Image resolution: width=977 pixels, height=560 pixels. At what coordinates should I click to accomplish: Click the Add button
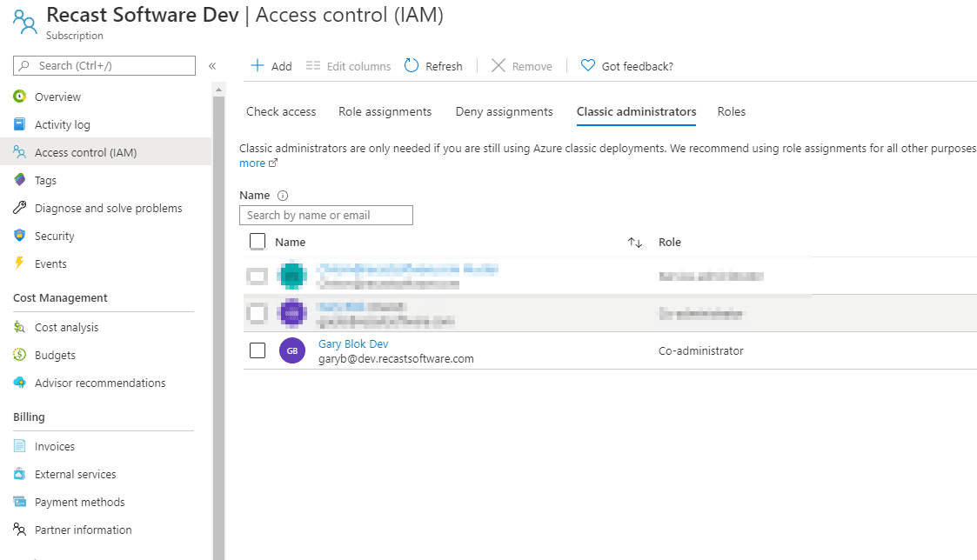pos(271,66)
